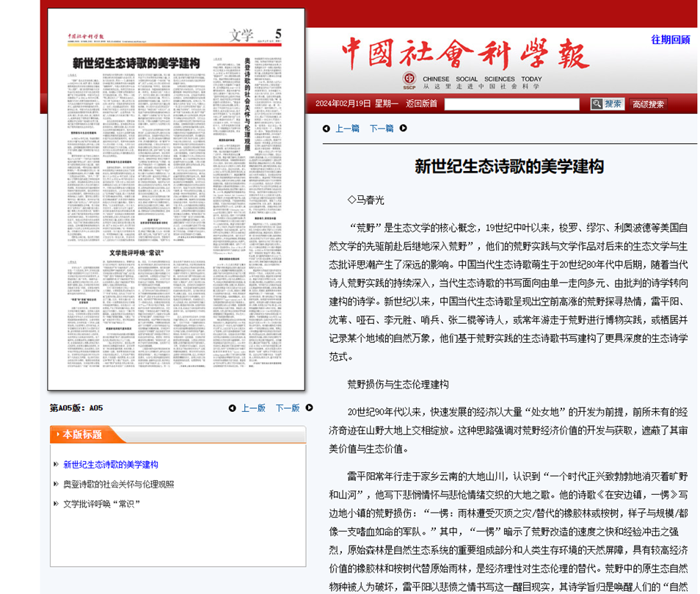
Task: Click the subheading 荒野损伤与生态伦理建构
Action: pos(398,385)
